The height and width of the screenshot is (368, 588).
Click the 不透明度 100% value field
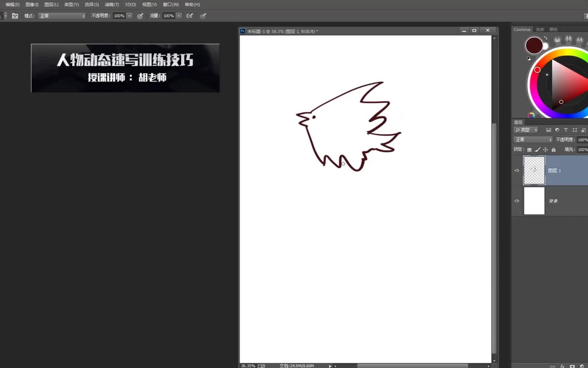point(119,16)
